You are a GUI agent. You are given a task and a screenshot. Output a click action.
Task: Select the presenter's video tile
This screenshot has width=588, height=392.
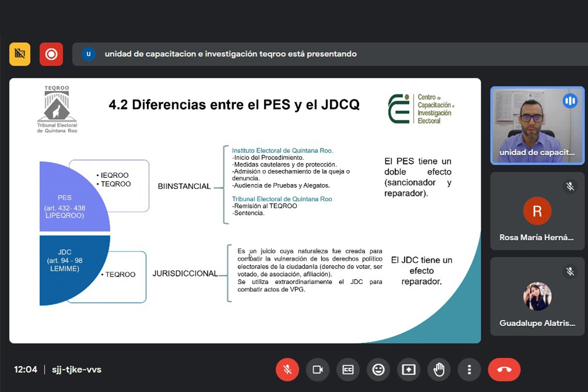(536, 125)
